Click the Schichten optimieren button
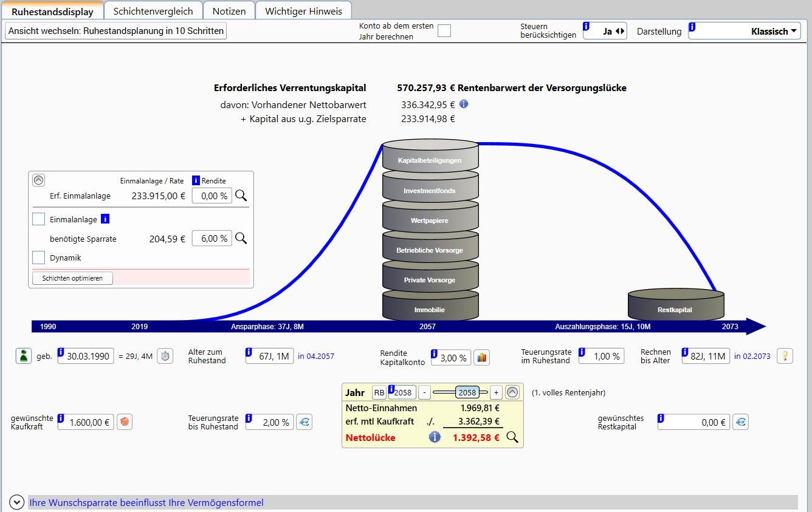The height and width of the screenshot is (512, 812). (72, 278)
